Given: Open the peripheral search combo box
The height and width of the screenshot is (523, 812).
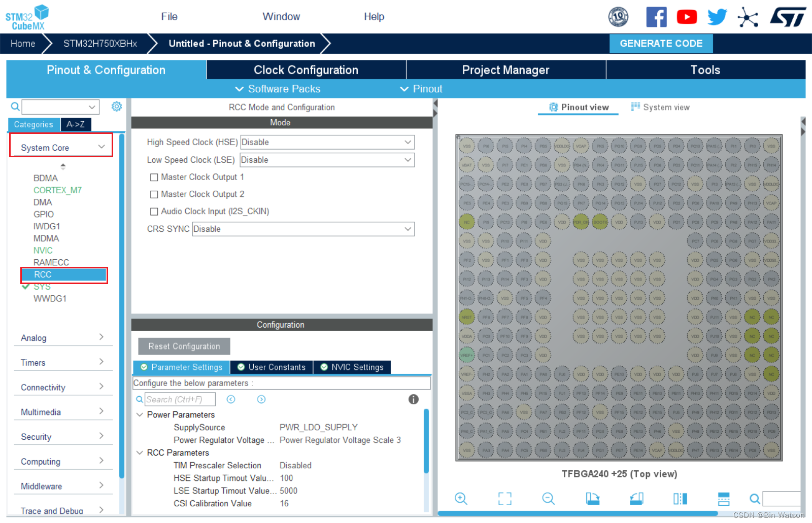Looking at the screenshot, I should click(60, 107).
